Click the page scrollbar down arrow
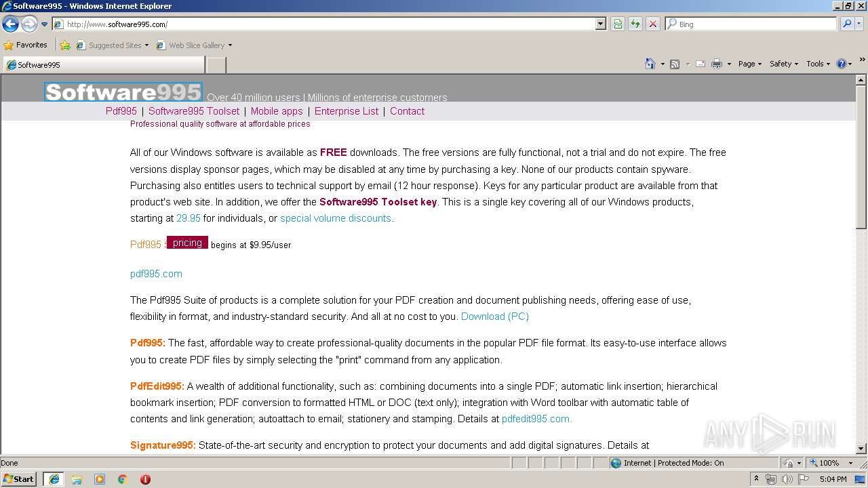868x488 pixels. click(861, 449)
